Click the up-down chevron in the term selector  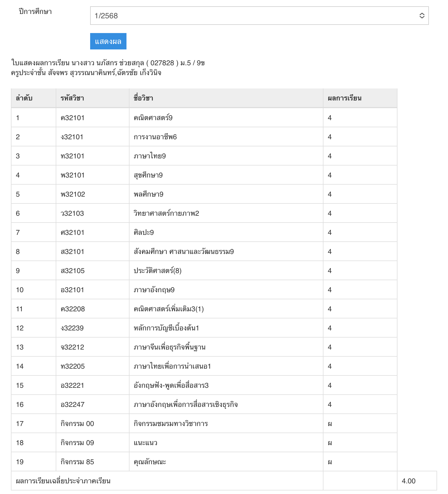pyautogui.click(x=422, y=16)
